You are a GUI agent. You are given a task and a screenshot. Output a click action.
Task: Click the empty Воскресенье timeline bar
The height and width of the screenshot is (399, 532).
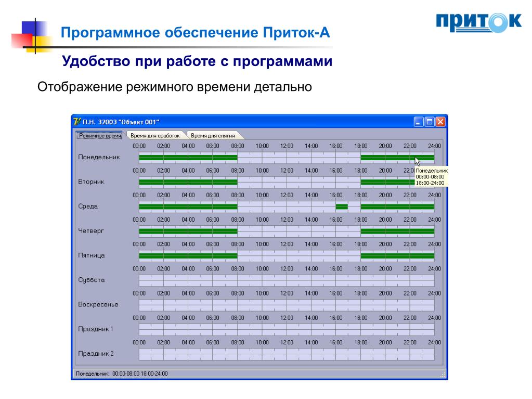pos(287,305)
